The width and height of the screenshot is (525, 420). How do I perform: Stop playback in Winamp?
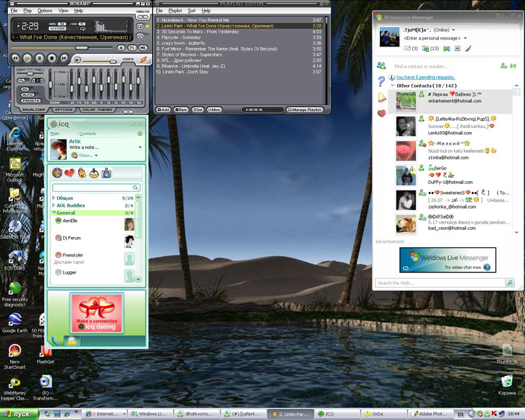(52, 58)
